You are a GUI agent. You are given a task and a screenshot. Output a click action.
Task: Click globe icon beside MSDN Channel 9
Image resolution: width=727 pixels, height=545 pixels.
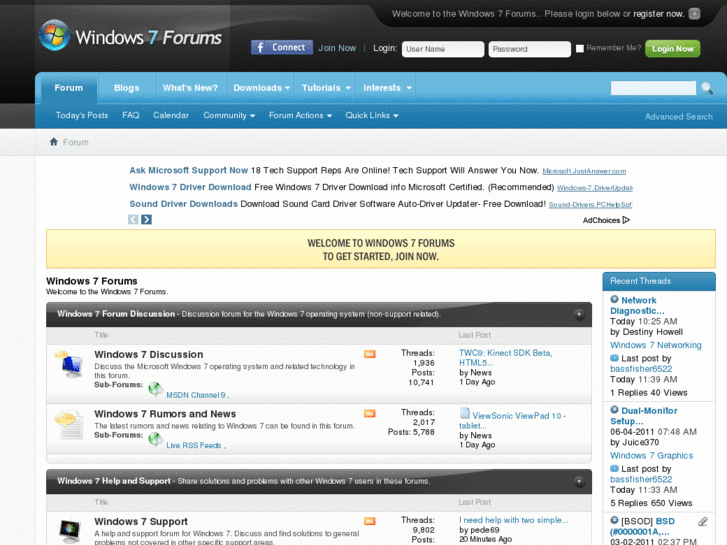tap(156, 389)
